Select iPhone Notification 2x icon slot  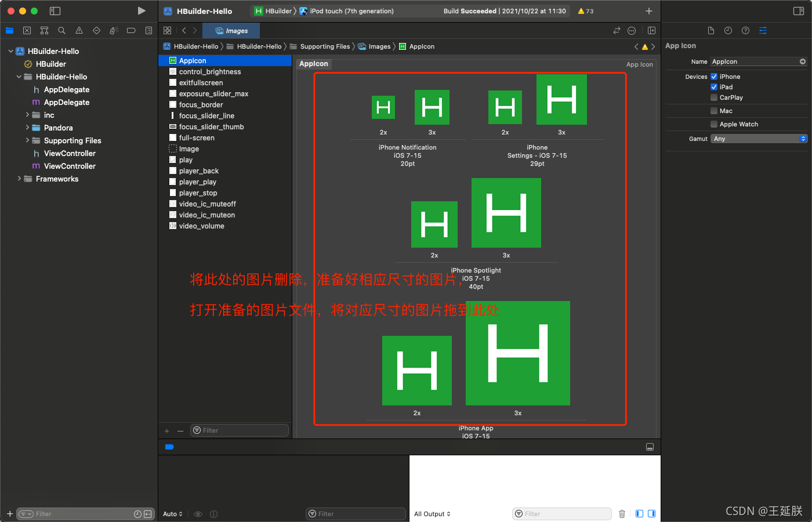383,107
